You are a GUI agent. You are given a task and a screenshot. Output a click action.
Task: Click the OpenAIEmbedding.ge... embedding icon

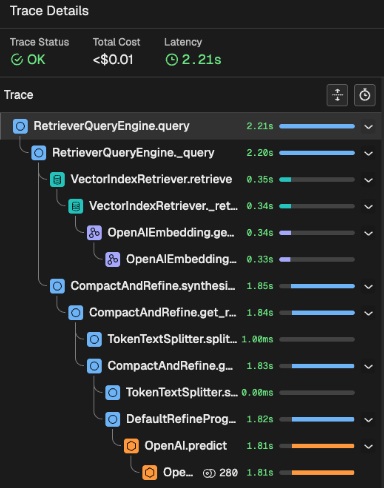click(94, 233)
